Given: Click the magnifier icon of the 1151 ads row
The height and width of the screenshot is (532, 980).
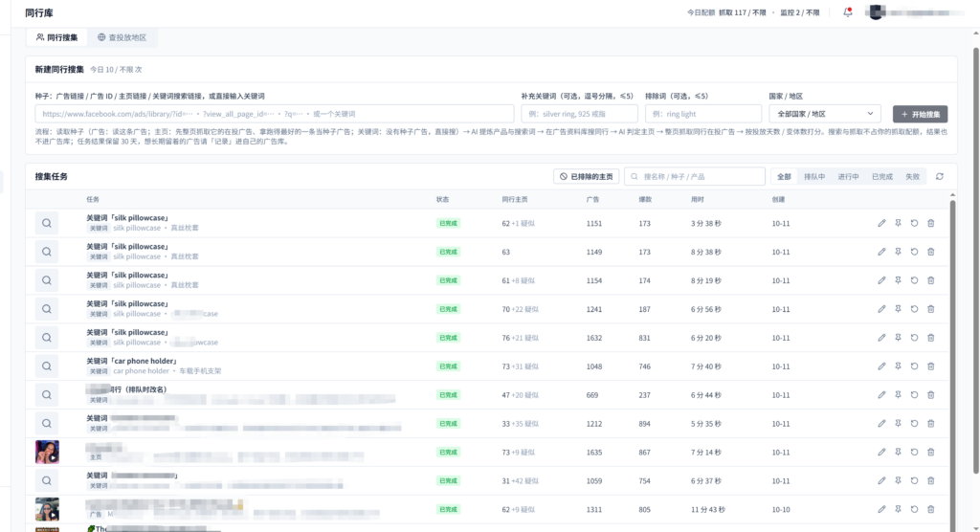Looking at the screenshot, I should 47,223.
